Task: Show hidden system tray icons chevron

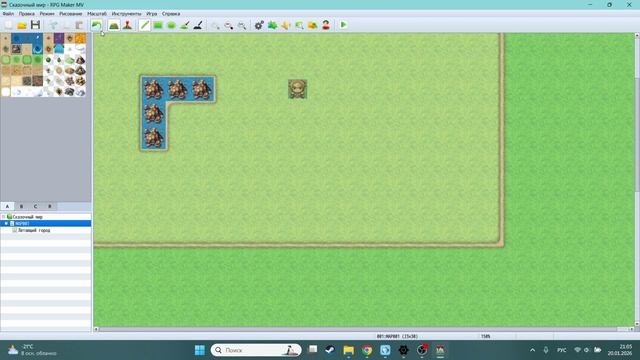Action: click(533, 350)
